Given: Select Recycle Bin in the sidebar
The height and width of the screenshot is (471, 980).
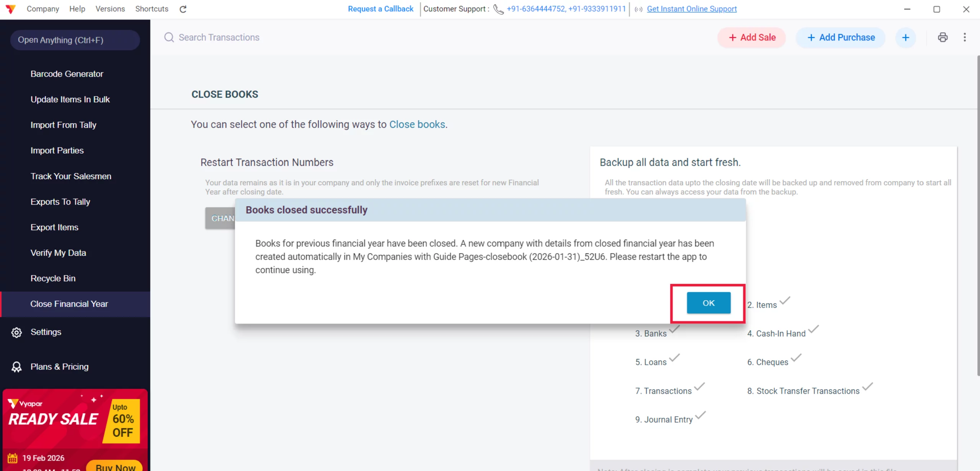Looking at the screenshot, I should click(x=53, y=278).
